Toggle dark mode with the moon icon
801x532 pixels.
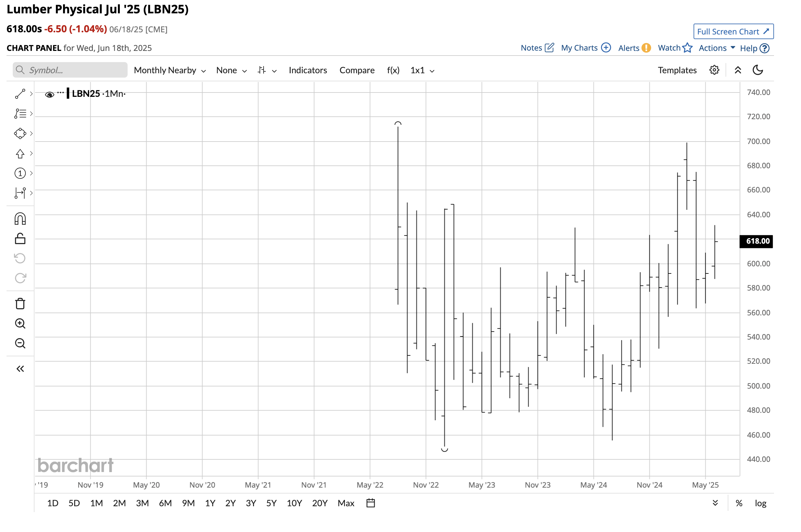(x=758, y=70)
